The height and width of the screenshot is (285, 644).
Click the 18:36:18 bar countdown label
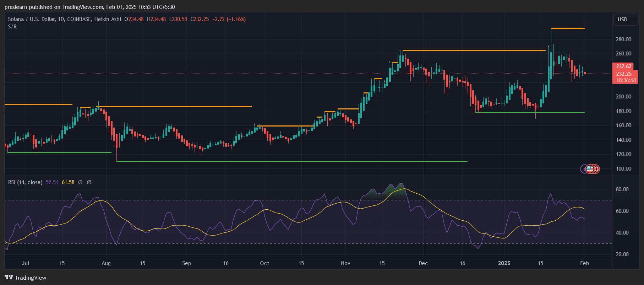click(x=626, y=80)
